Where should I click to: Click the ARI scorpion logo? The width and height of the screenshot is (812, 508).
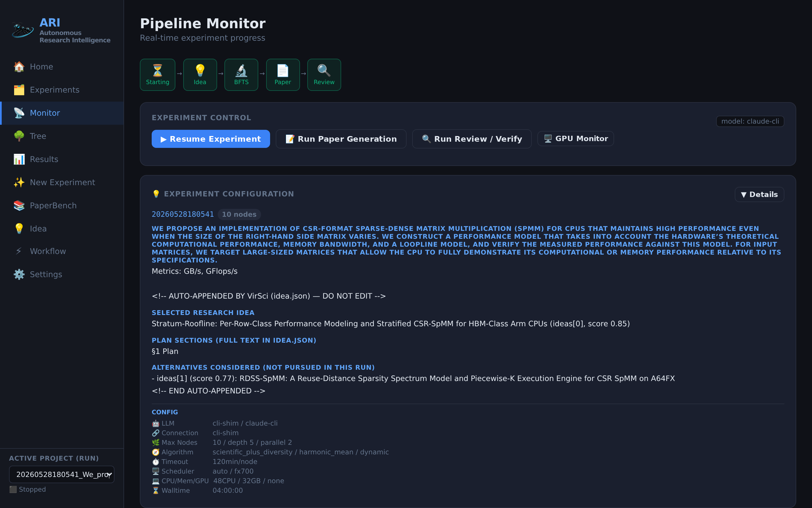coord(23,30)
